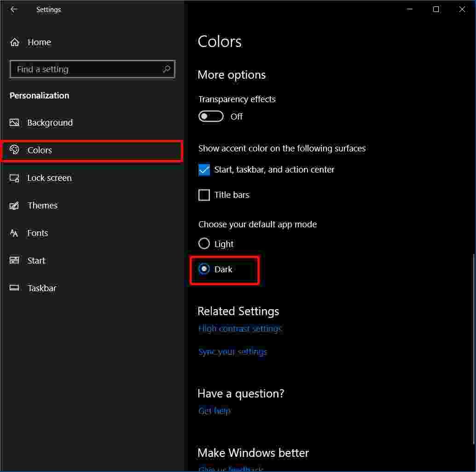
Task: Open the Home icon in sidebar
Action: pyautogui.click(x=15, y=42)
